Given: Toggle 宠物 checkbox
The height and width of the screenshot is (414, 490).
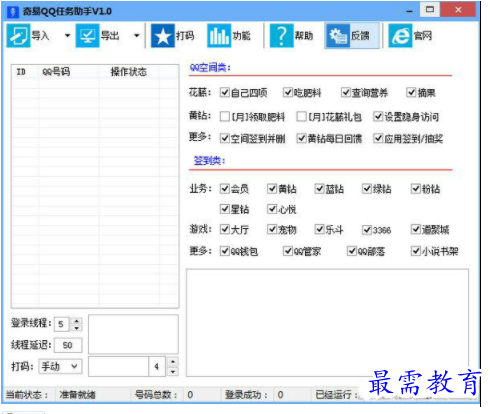Looking at the screenshot, I should (x=272, y=229).
